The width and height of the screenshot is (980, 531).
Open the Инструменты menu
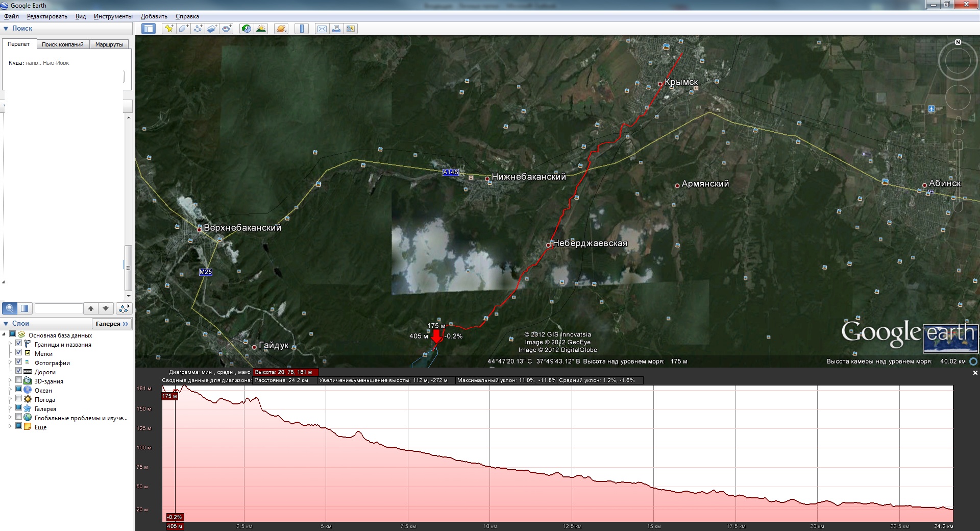tap(113, 16)
